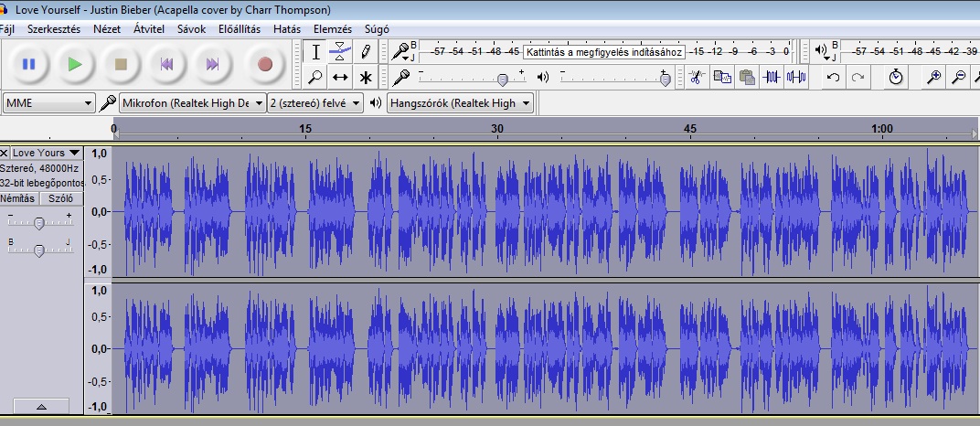This screenshot has width=980, height=426.
Task: Close the Love Yours track with X
Action: point(5,153)
